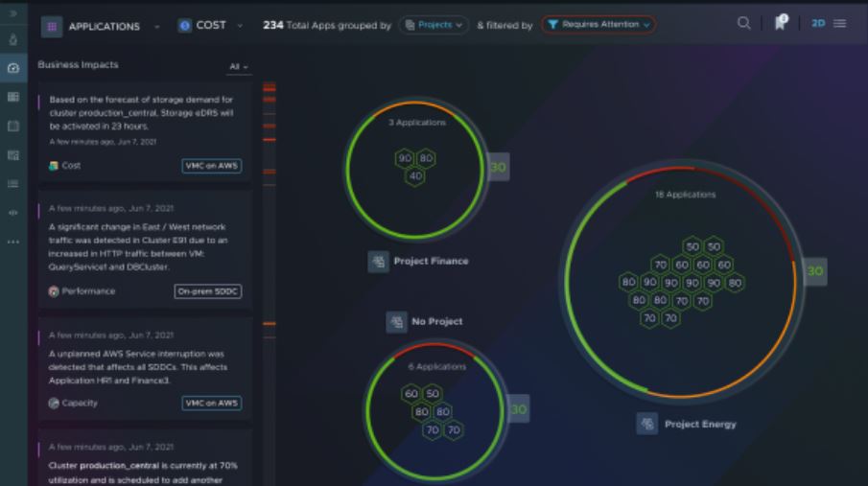
Task: Click the On-prem SDDC tag
Action: (207, 291)
